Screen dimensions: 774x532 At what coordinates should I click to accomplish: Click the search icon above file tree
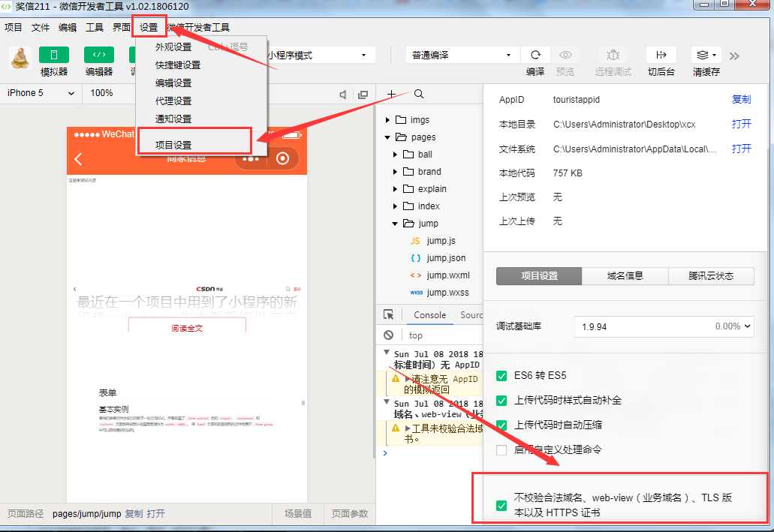419,94
